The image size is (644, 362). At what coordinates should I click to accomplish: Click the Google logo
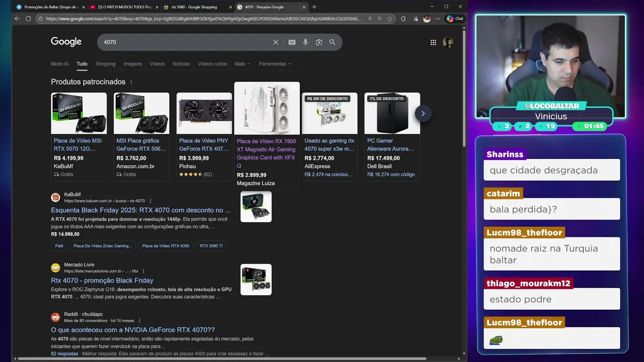point(66,42)
